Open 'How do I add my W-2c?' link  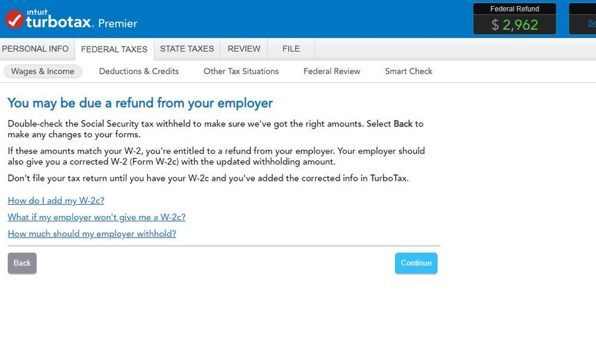point(56,200)
